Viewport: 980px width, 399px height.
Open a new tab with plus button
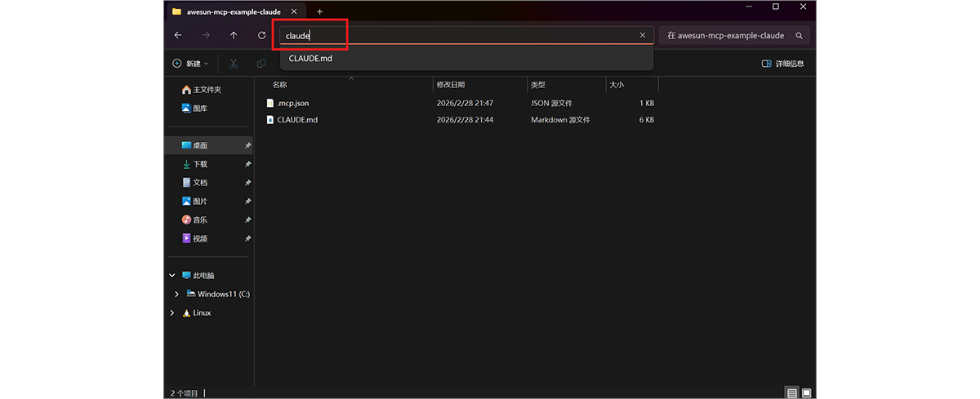[319, 11]
